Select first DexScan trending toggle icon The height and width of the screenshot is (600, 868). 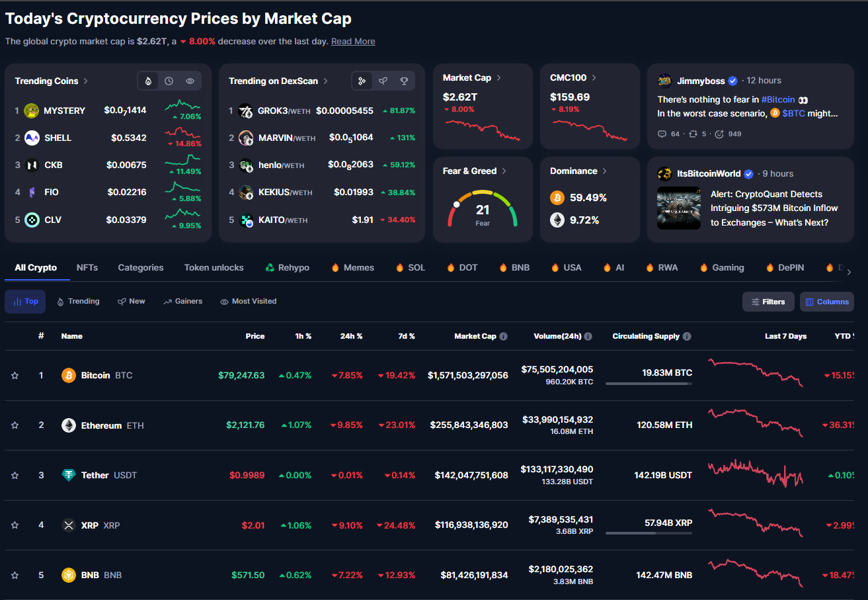coord(362,81)
